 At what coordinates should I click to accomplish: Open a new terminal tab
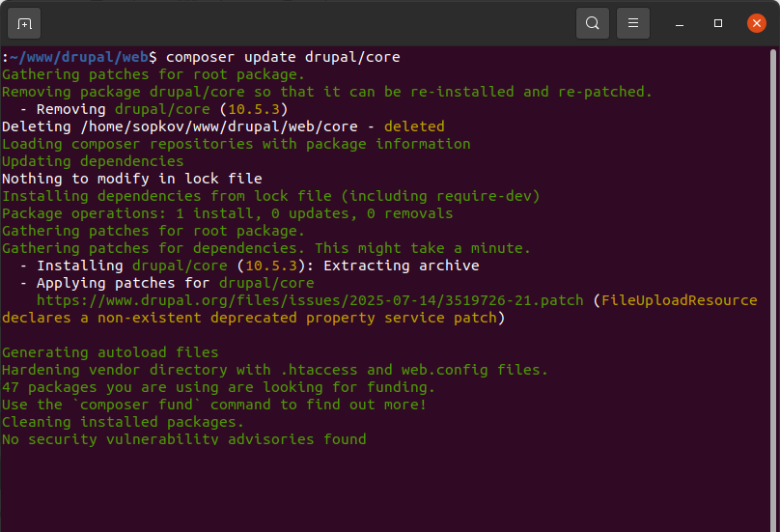(x=24, y=22)
